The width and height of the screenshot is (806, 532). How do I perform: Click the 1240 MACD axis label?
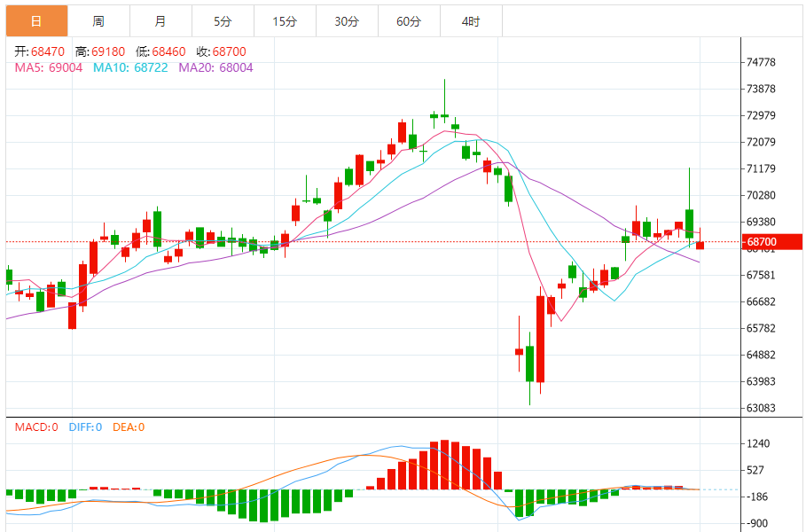[x=758, y=443]
